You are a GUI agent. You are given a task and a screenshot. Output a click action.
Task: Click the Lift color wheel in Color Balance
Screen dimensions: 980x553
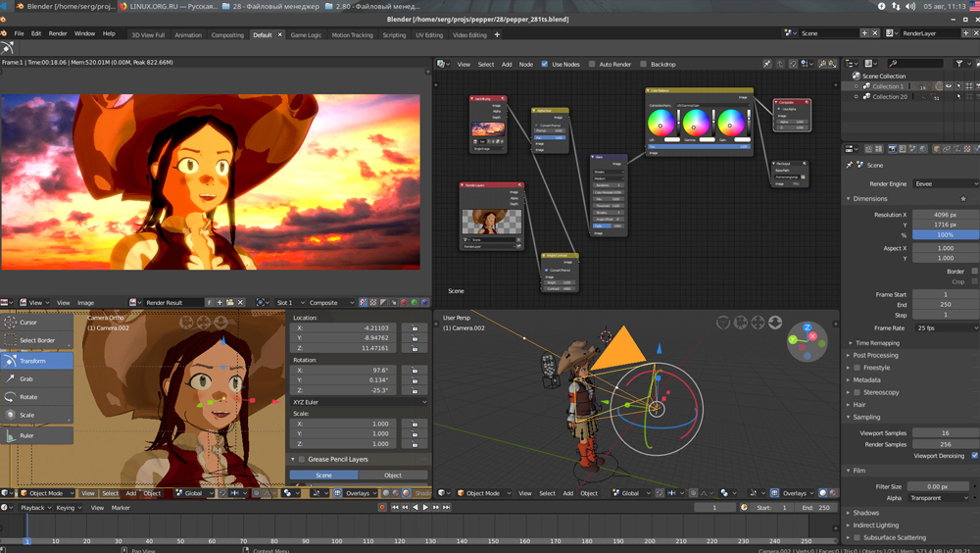pyautogui.click(x=661, y=123)
